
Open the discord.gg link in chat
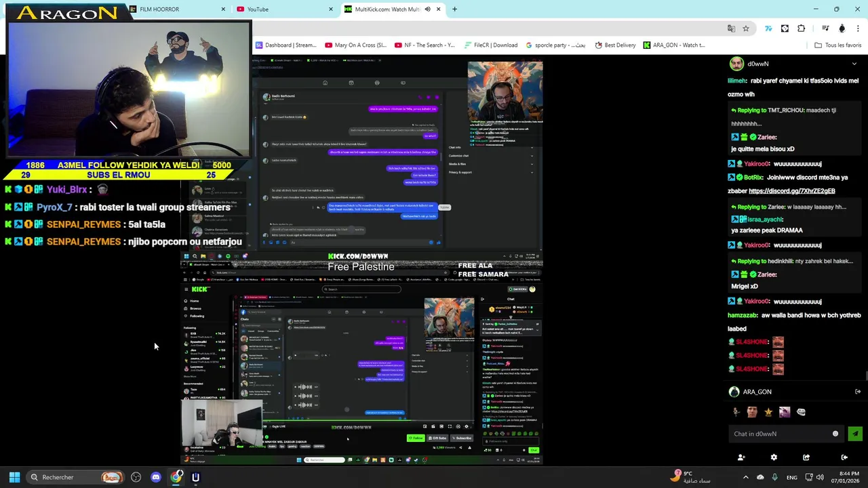point(791,191)
